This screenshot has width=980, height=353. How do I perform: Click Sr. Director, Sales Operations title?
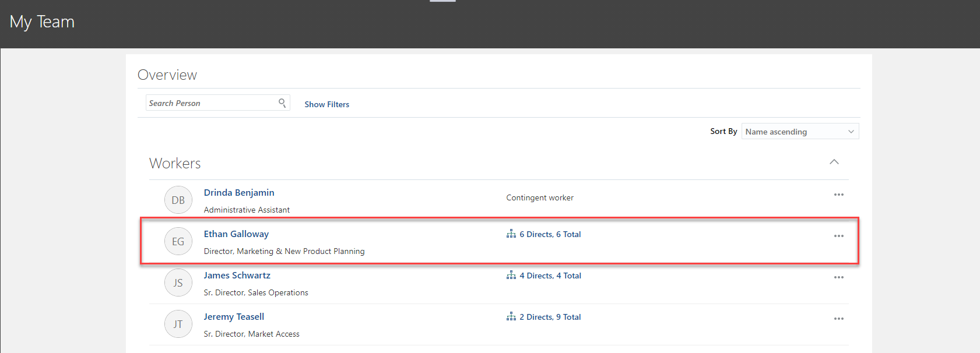256,292
